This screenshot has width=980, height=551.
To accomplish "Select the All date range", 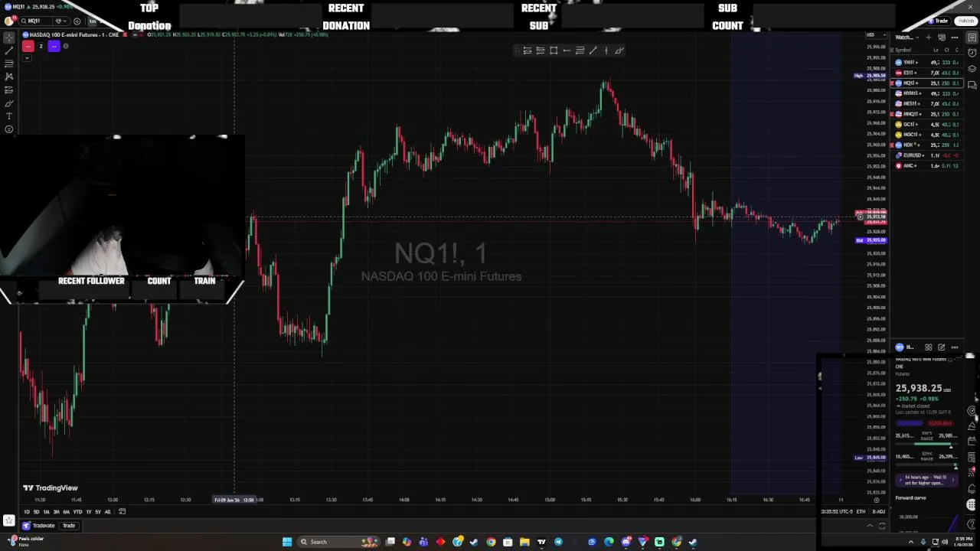I will [107, 512].
